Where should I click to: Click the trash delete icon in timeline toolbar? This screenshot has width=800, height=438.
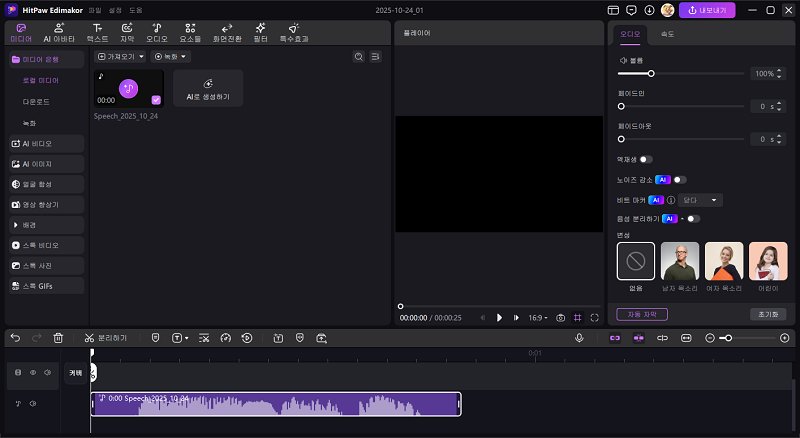tap(58, 338)
